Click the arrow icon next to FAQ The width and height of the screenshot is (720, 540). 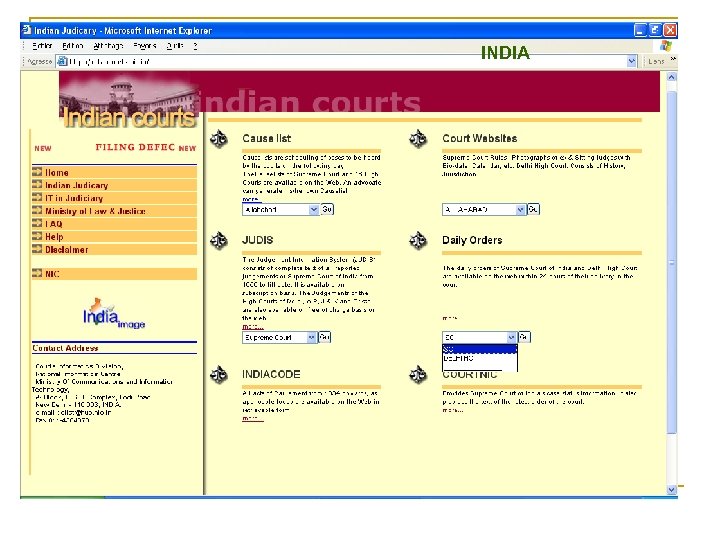37,224
